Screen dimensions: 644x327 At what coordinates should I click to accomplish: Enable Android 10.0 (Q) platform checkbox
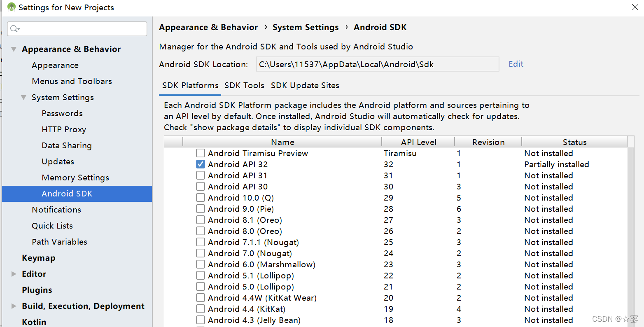click(x=201, y=197)
